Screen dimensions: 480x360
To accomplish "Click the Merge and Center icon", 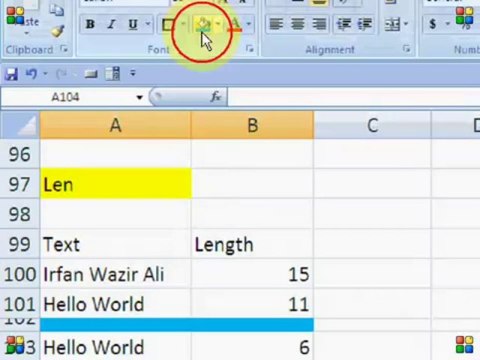I will (x=392, y=24).
